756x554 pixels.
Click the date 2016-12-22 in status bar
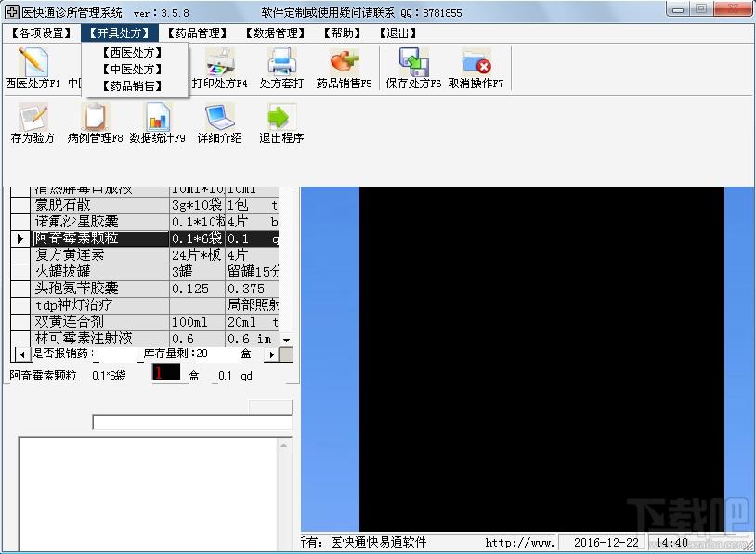click(x=606, y=543)
